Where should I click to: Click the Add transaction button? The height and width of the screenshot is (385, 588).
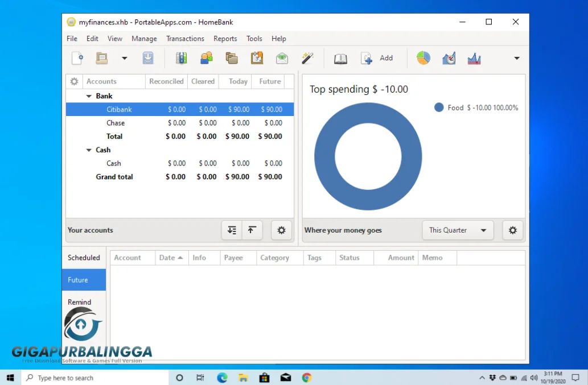tap(377, 58)
